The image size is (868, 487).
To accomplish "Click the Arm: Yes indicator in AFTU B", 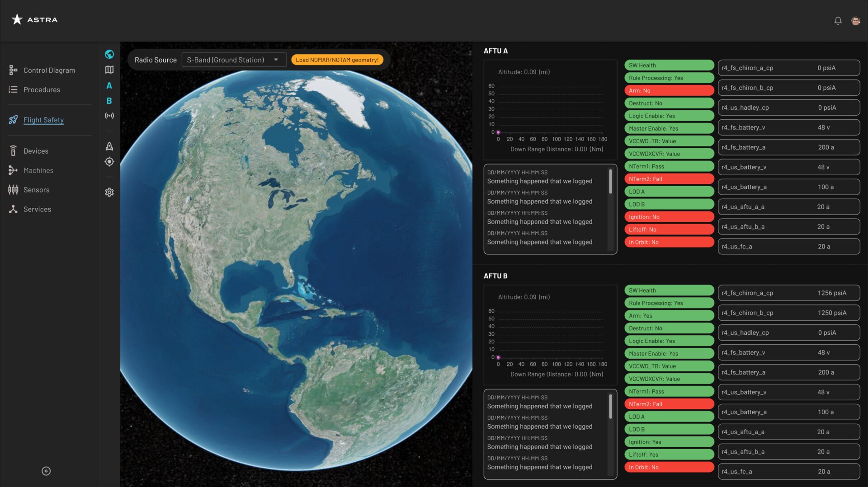I will pos(669,316).
